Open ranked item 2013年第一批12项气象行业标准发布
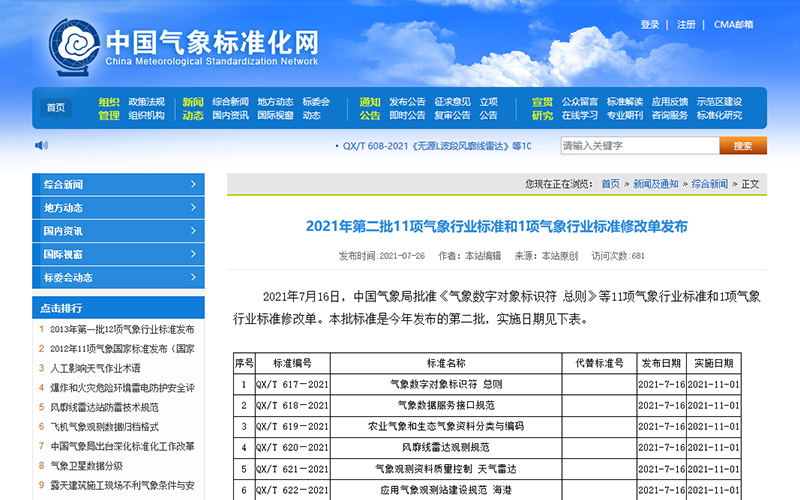The width and height of the screenshot is (800, 500). click(122, 330)
